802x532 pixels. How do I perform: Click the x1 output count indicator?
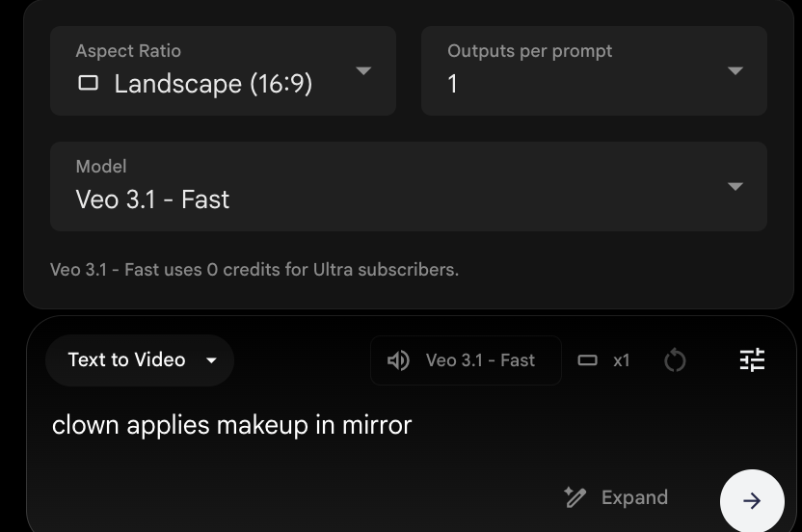(x=622, y=360)
